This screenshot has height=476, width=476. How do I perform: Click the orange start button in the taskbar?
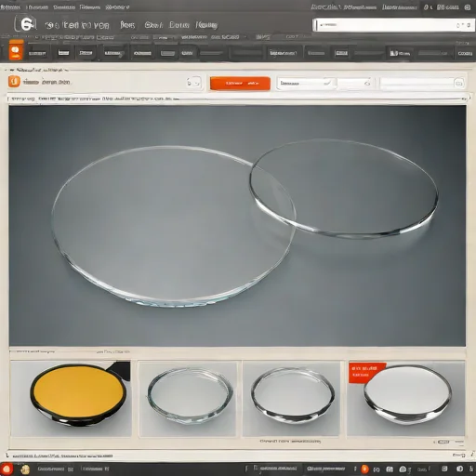click(7, 469)
